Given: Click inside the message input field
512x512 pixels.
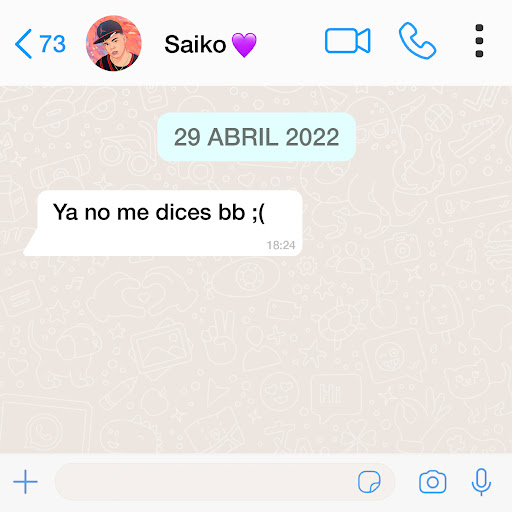Looking at the screenshot, I should [x=225, y=482].
